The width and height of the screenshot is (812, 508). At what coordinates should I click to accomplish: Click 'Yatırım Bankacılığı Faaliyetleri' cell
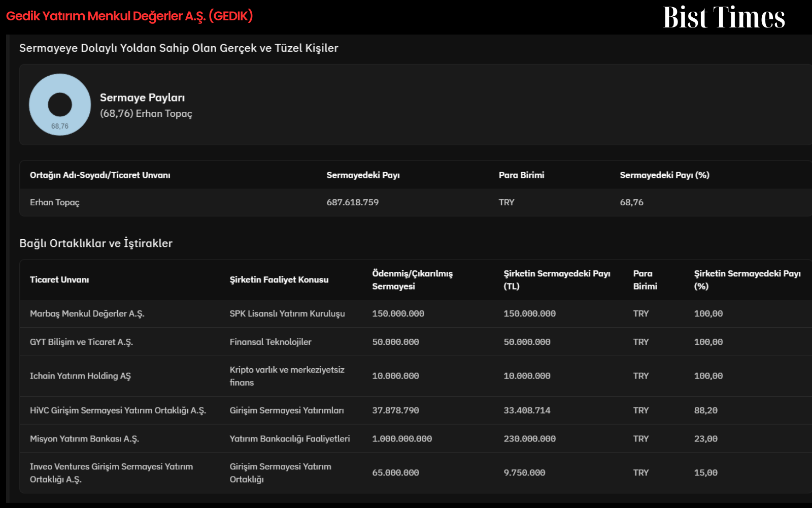[x=289, y=439]
